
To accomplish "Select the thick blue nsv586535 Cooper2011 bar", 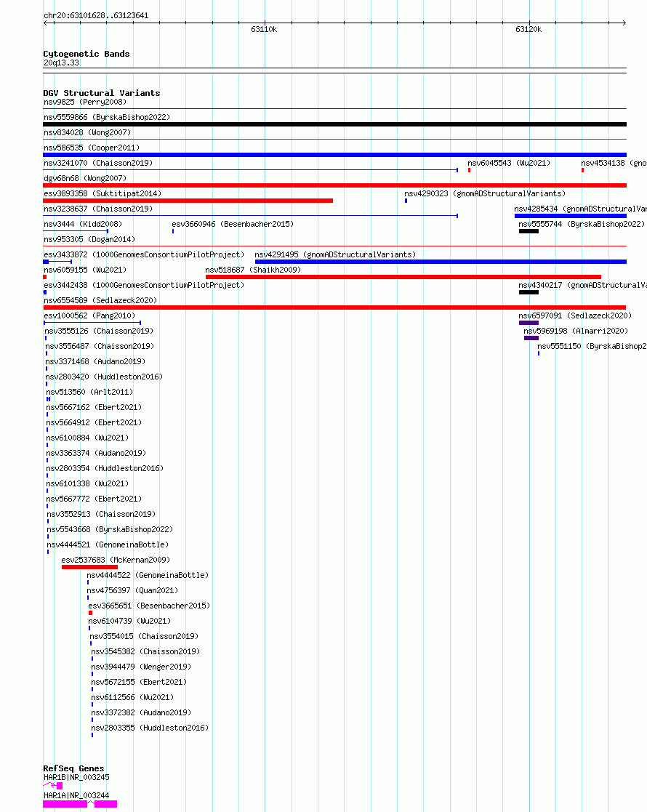I will (334, 155).
